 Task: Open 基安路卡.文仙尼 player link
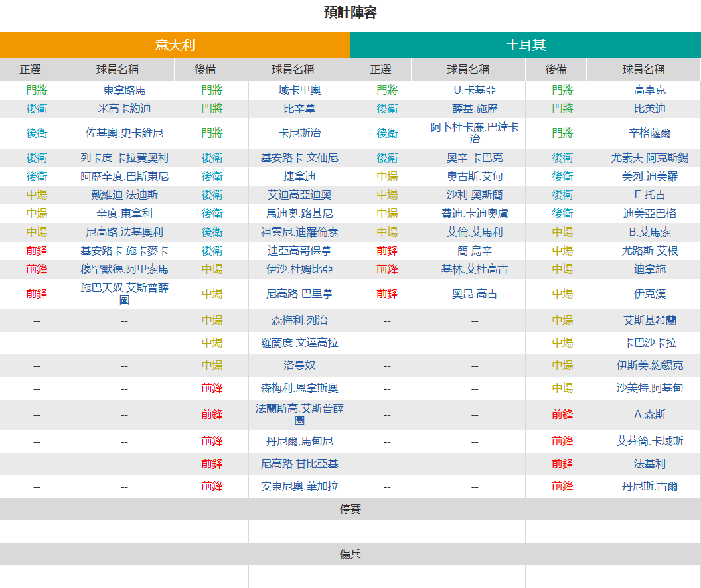pos(299,158)
